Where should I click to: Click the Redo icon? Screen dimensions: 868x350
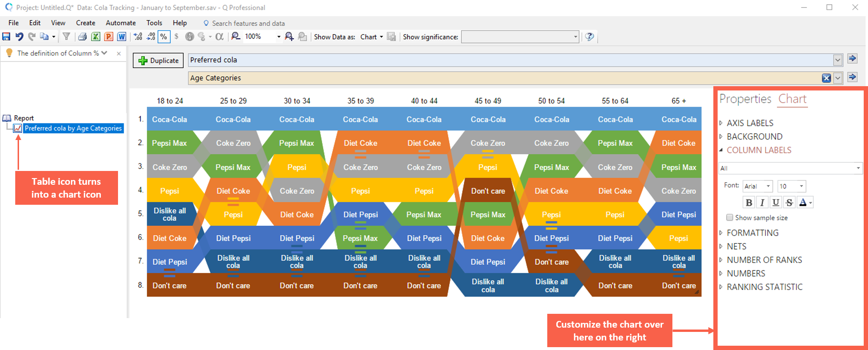pos(32,37)
